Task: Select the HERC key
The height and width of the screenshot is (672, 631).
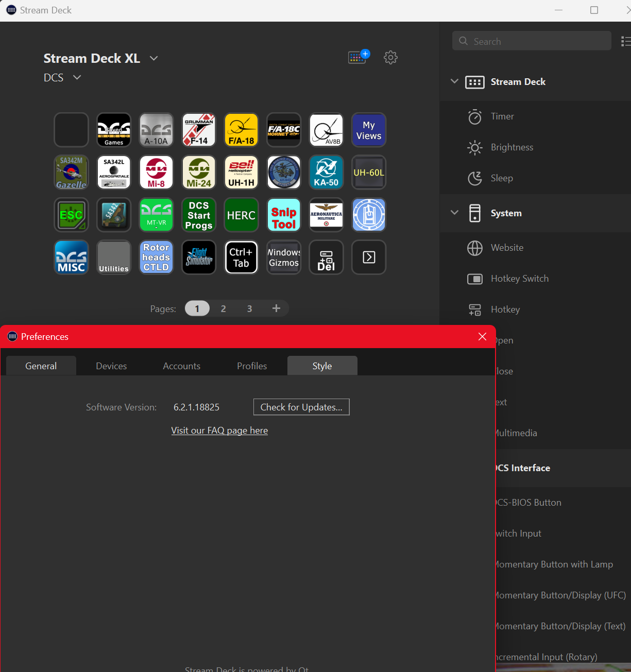Action: click(241, 215)
